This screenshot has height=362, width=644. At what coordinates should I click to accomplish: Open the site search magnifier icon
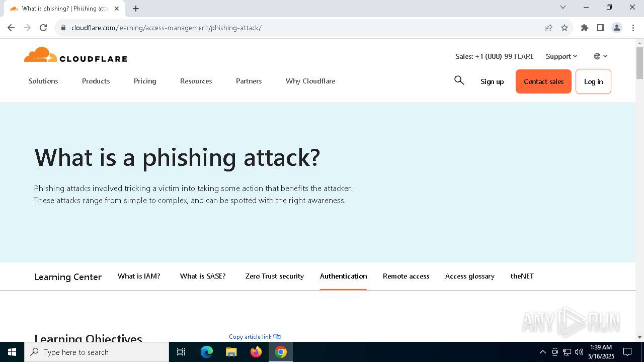(x=459, y=80)
